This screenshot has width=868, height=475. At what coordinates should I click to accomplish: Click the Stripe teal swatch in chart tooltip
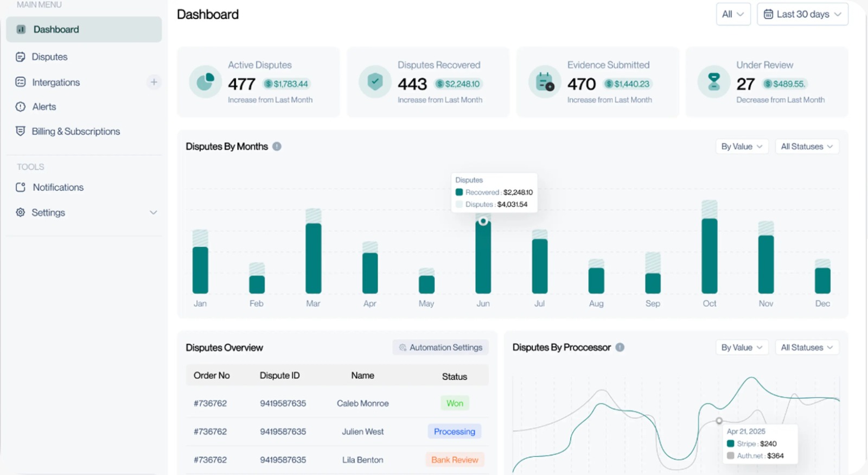[x=730, y=444]
